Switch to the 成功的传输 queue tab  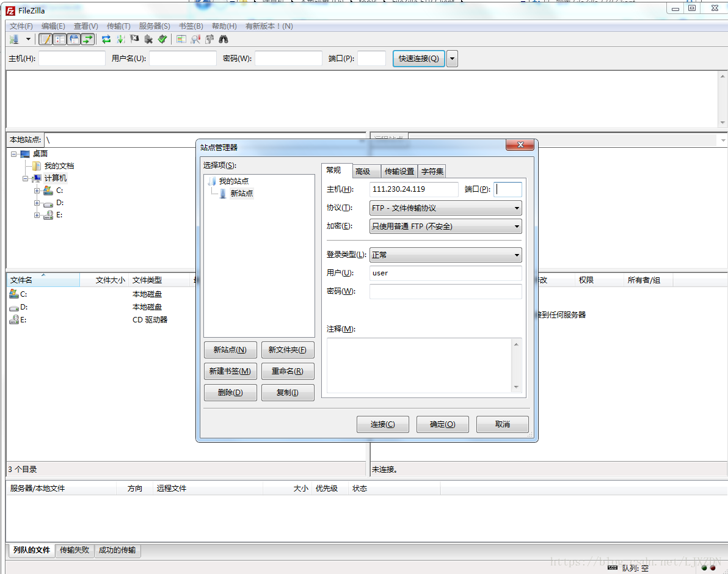point(117,550)
